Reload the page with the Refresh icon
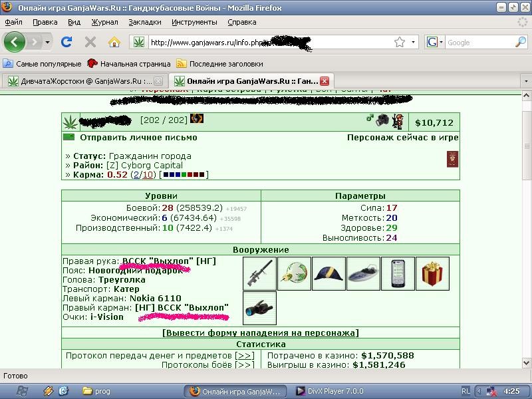The image size is (532, 399). (x=66, y=42)
